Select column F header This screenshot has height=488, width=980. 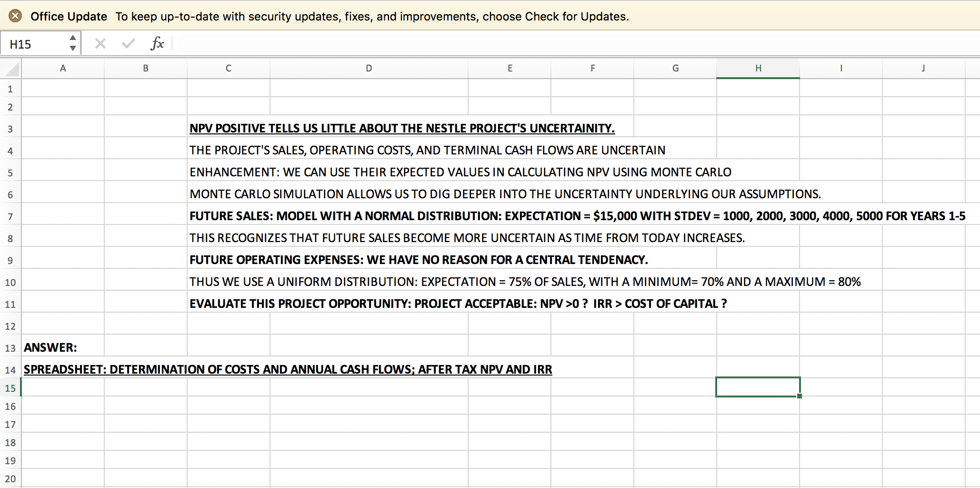click(593, 69)
